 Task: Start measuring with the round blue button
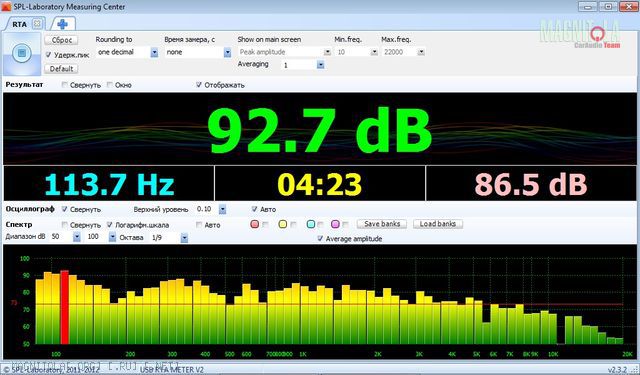coord(22,53)
